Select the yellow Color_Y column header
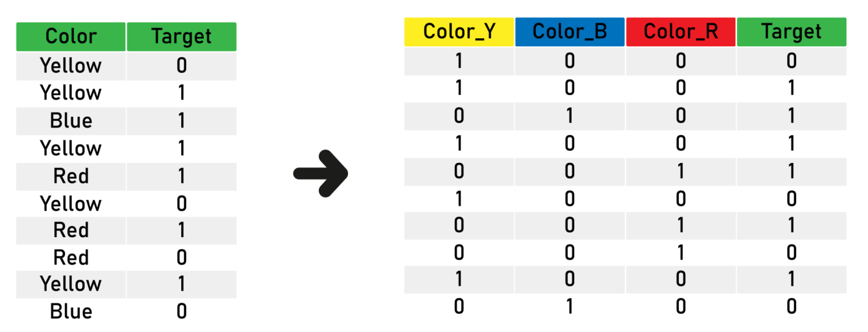Image resolution: width=868 pixels, height=332 pixels. tap(459, 32)
